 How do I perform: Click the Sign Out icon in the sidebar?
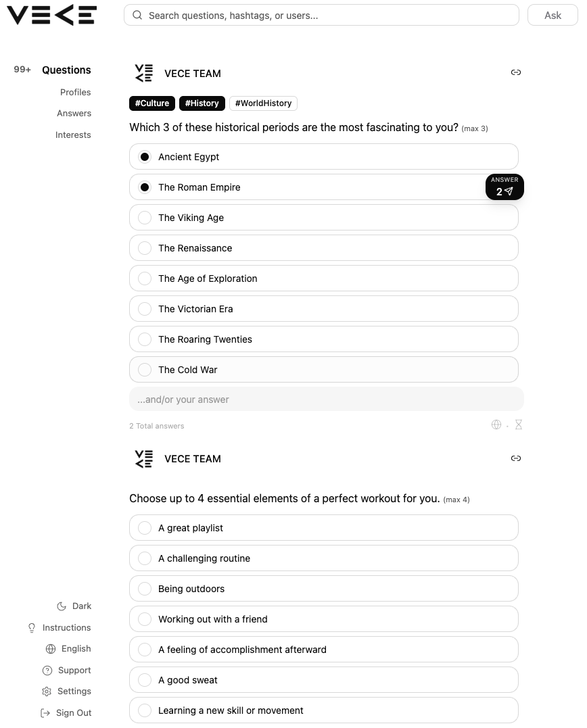[x=45, y=712]
